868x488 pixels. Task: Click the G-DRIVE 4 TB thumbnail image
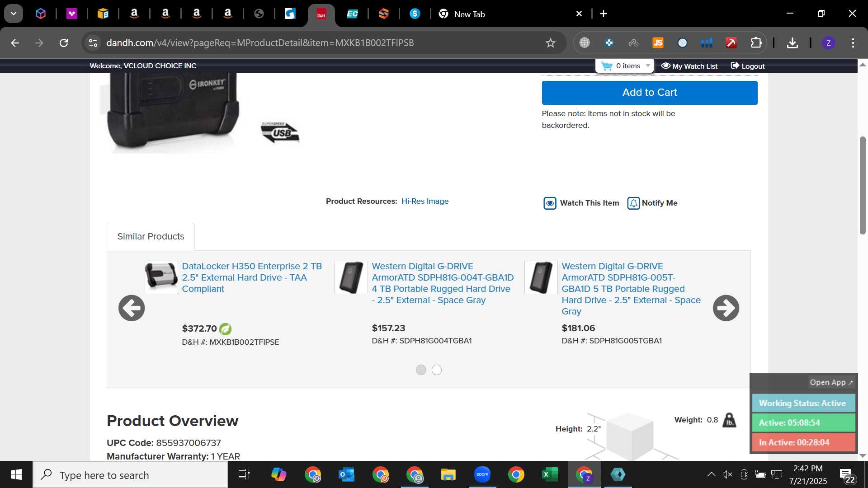(351, 277)
